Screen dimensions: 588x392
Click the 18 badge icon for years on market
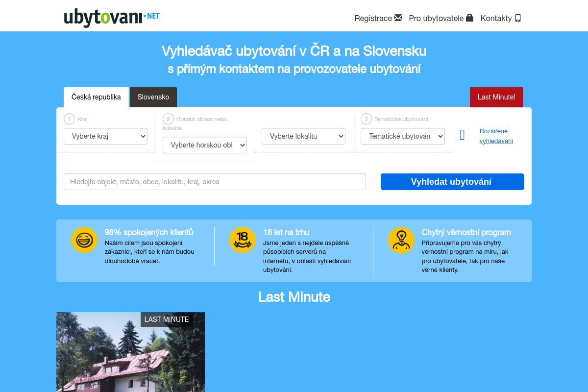point(243,240)
